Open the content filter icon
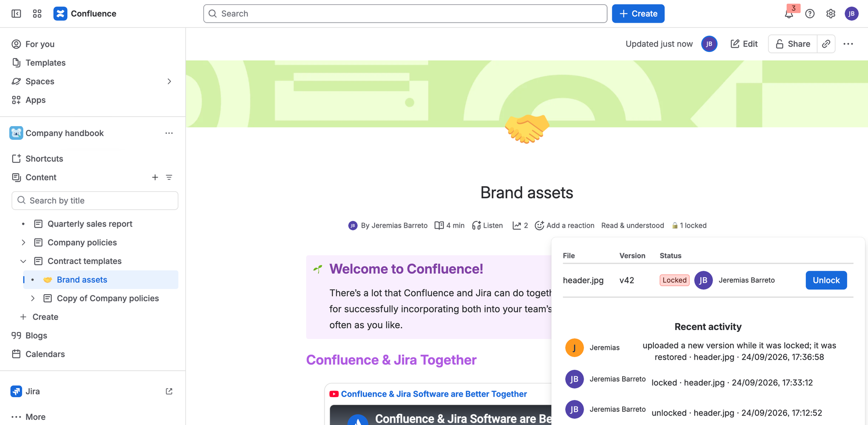This screenshot has height=425, width=868. pos(169,178)
